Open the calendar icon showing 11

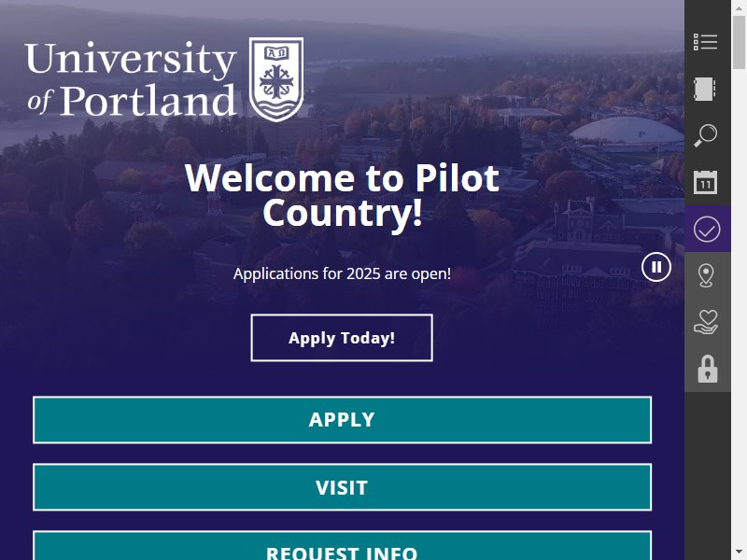[706, 182]
